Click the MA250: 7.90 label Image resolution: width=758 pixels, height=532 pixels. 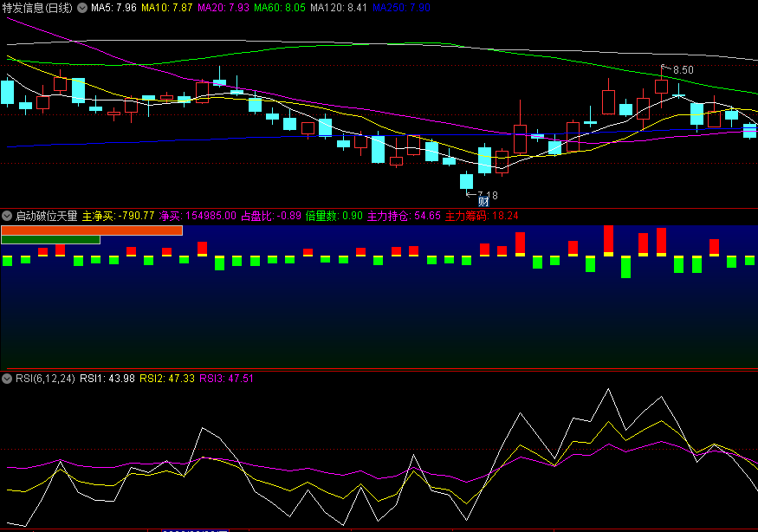click(401, 8)
